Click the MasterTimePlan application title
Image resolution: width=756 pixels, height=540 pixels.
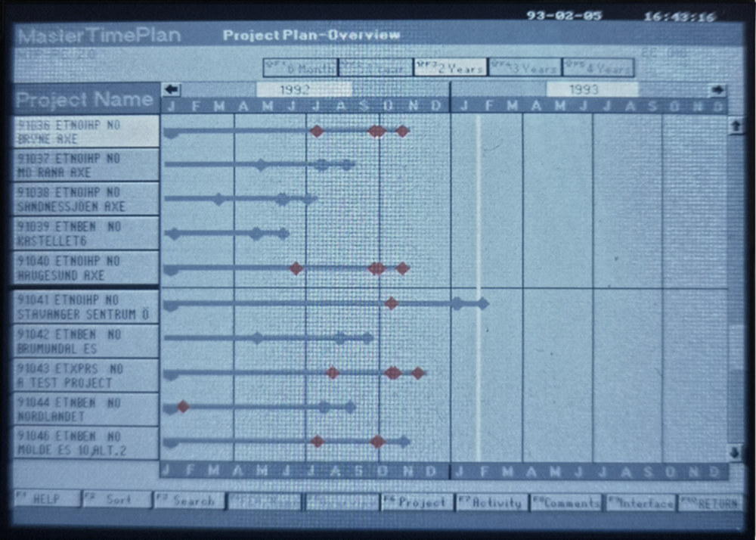(99, 36)
